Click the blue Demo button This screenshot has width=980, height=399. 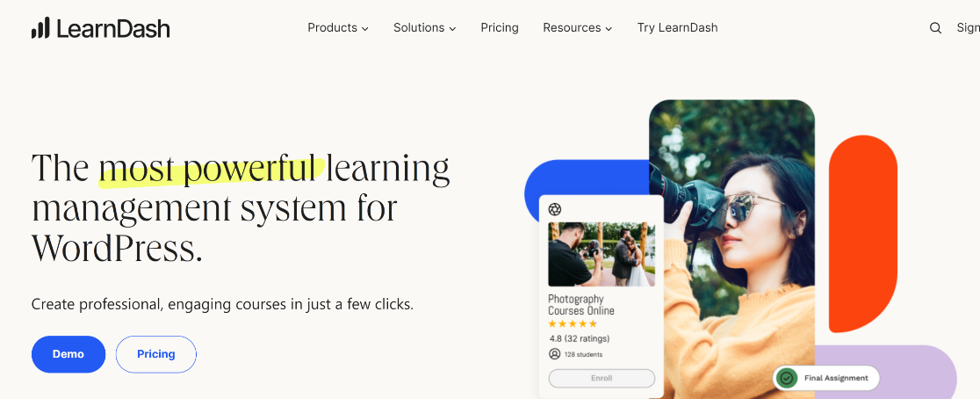coord(68,354)
